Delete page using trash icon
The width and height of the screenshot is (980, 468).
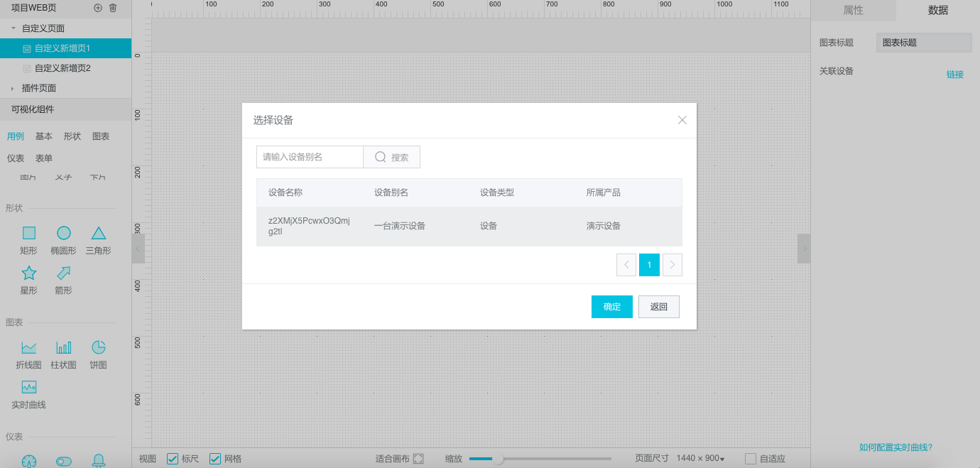pyautogui.click(x=113, y=8)
